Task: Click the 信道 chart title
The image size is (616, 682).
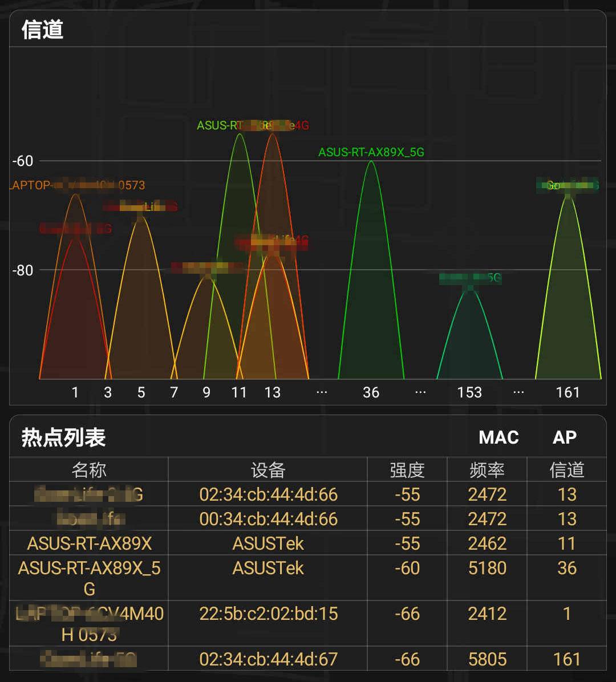Action: coord(43,30)
